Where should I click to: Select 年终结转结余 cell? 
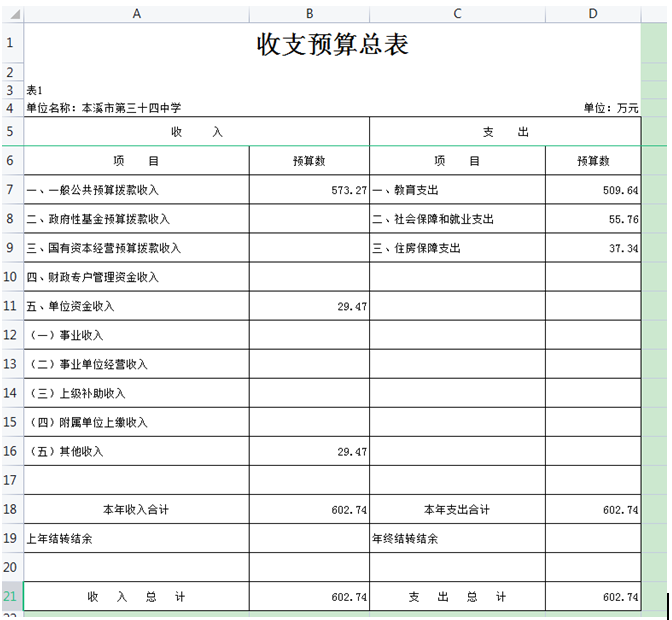click(457, 538)
